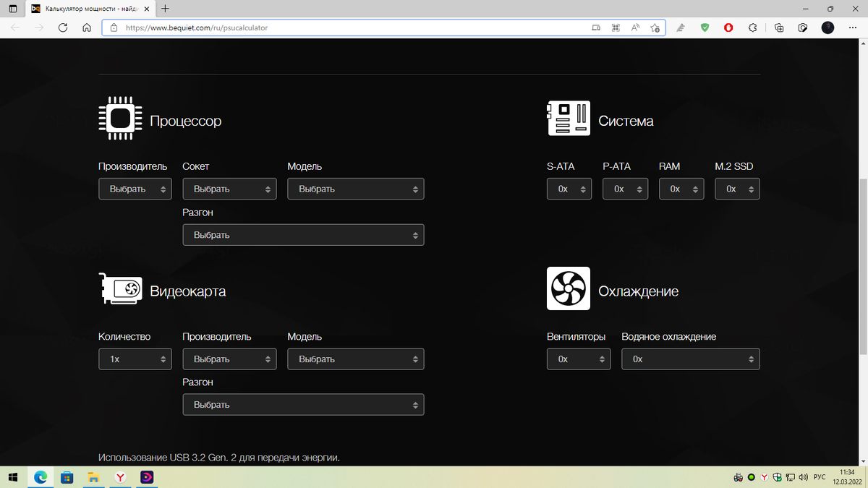Open Вентиляторы count dropdown

[579, 359]
